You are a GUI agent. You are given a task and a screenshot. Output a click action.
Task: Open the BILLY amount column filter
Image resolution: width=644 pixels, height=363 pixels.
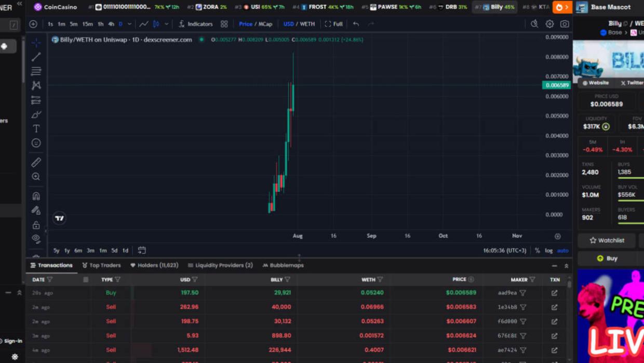[287, 280]
